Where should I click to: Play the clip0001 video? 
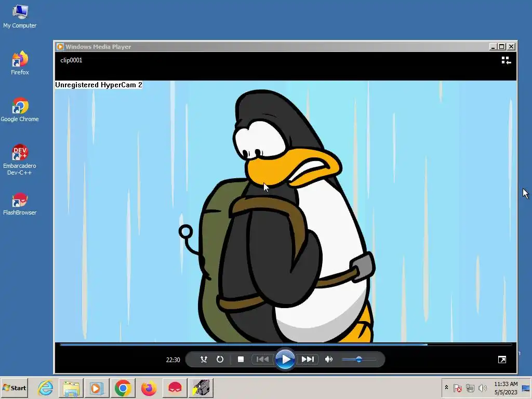(285, 359)
